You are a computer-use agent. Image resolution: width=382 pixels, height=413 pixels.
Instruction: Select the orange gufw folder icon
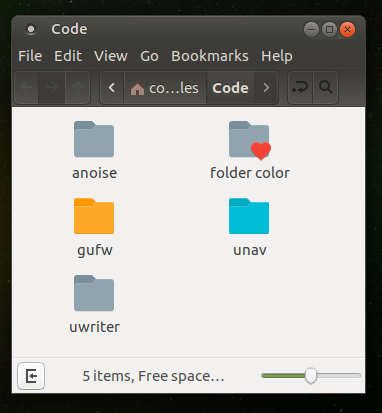pyautogui.click(x=94, y=216)
